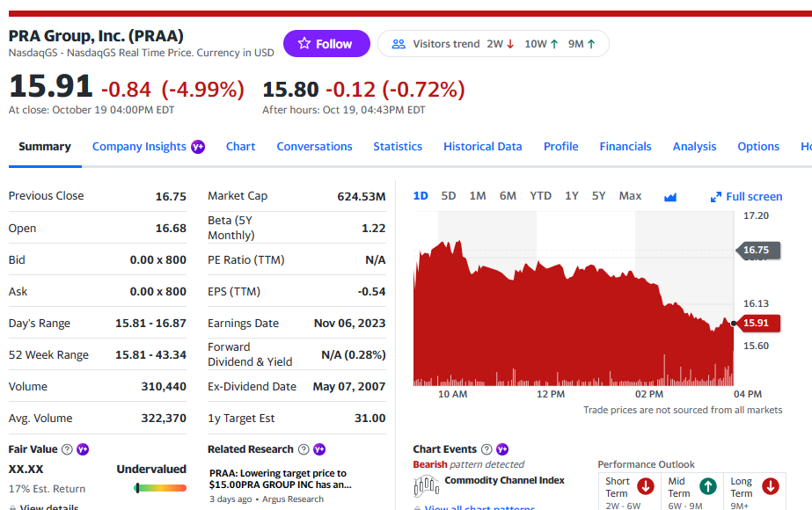Image resolution: width=812 pixels, height=510 pixels.
Task: Select the 5D chart range
Action: (x=449, y=196)
